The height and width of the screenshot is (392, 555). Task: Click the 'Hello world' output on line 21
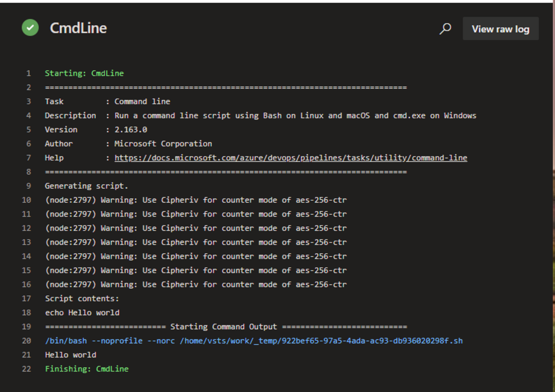coord(70,355)
